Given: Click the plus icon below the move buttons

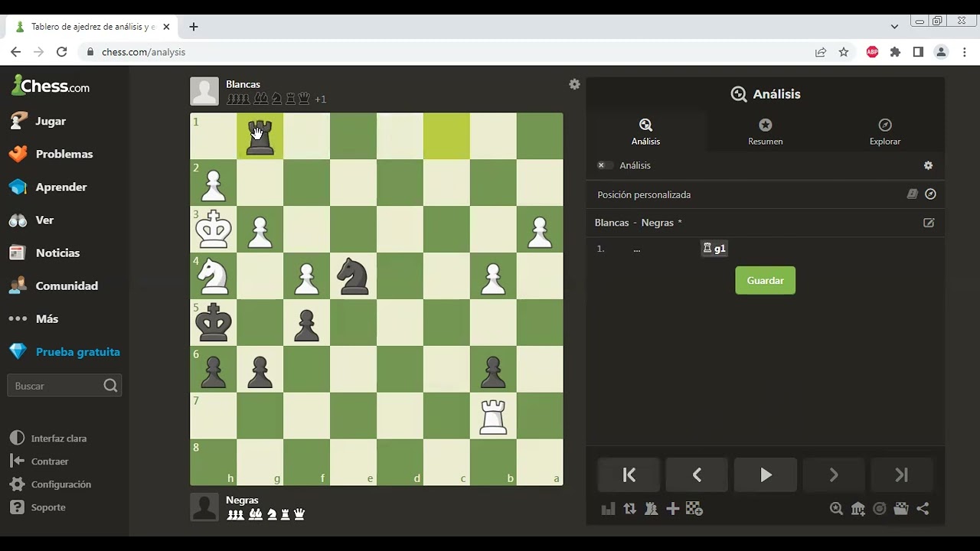Looking at the screenshot, I should click(672, 509).
